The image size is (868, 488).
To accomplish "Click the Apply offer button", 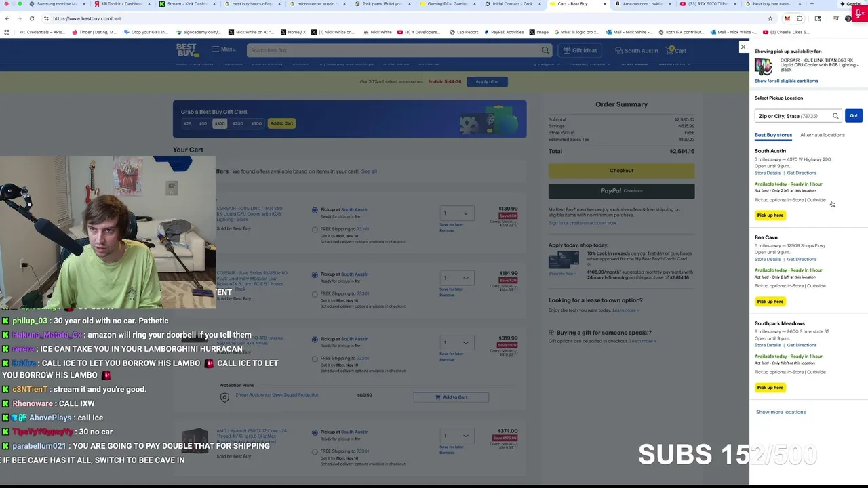I will coord(487,81).
